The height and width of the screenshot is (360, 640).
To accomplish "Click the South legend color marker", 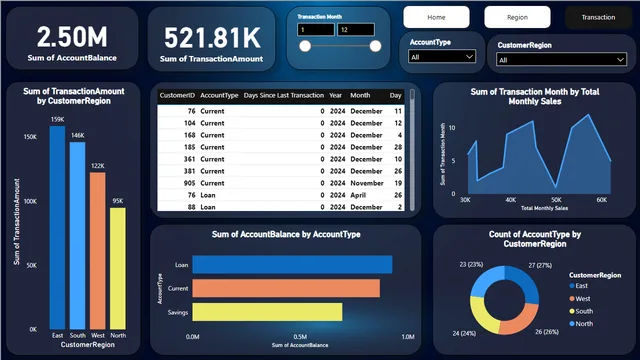I will pyautogui.click(x=572, y=311).
